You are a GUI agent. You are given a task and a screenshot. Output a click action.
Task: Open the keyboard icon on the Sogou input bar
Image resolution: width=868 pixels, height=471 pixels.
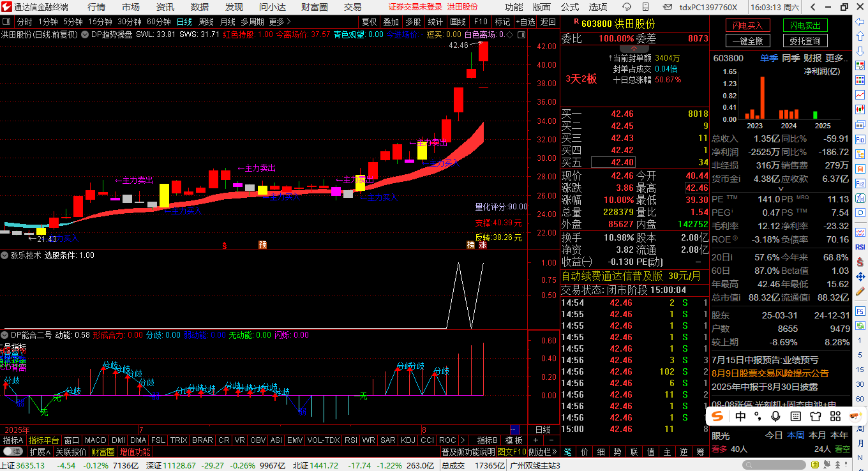click(795, 417)
